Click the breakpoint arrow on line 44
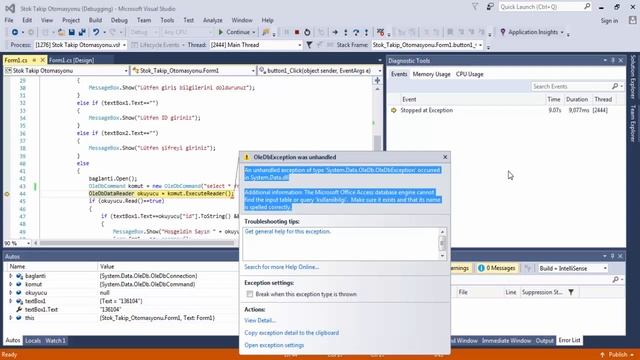The height and width of the screenshot is (360, 640). pyautogui.click(x=7, y=194)
